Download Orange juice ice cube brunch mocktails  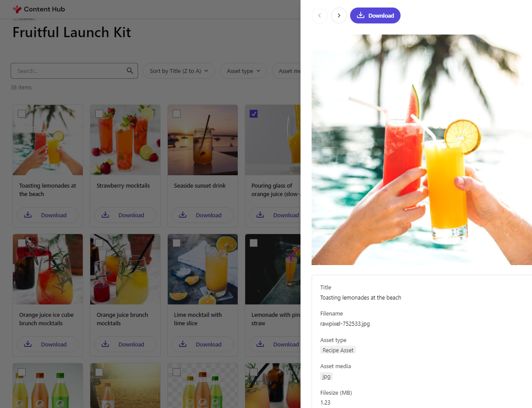click(x=48, y=344)
